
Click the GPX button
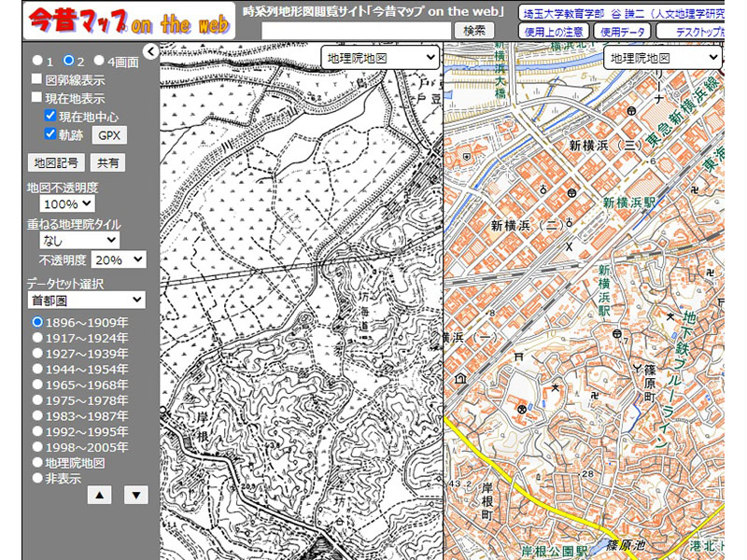point(108,135)
